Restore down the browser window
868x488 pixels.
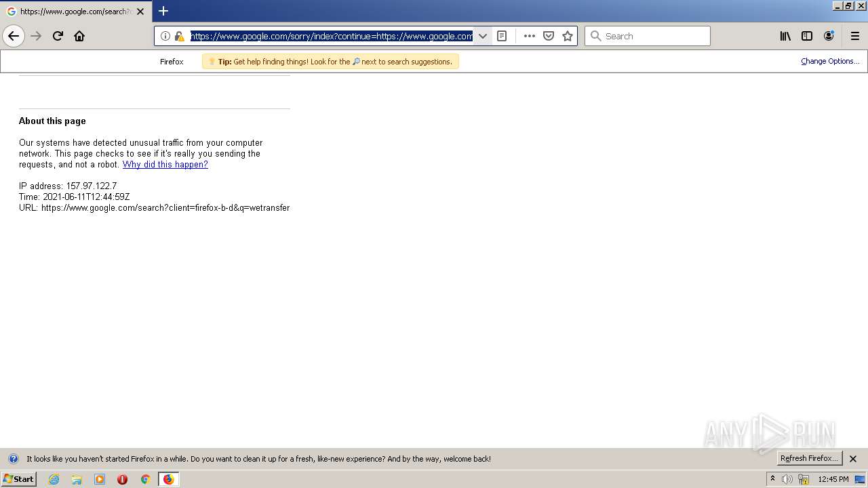point(848,5)
